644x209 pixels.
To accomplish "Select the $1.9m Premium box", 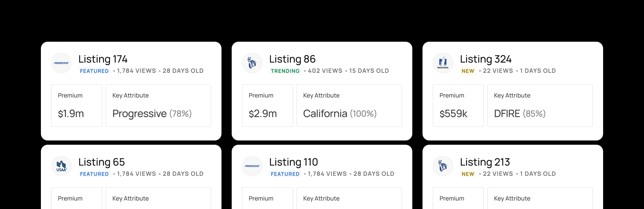I will point(76,105).
